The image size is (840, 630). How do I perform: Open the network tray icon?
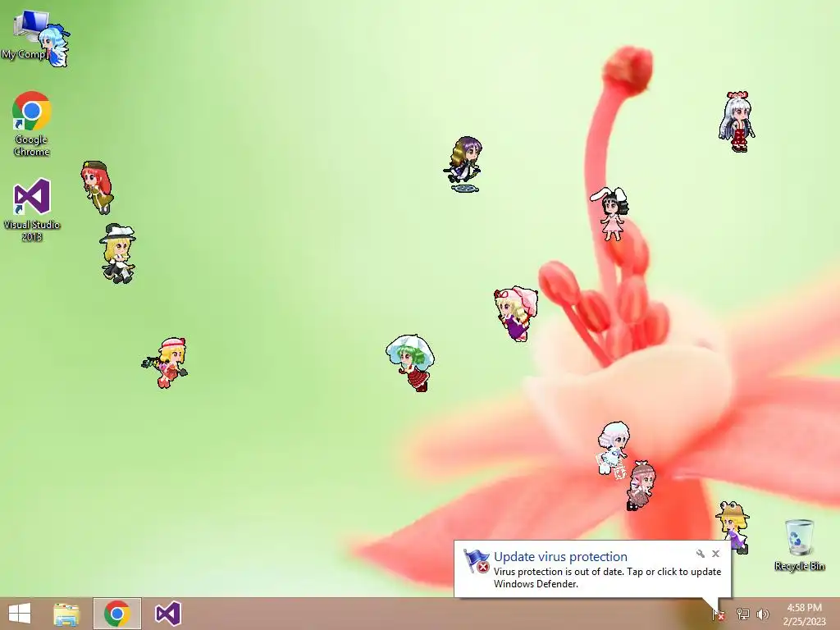(x=742, y=614)
